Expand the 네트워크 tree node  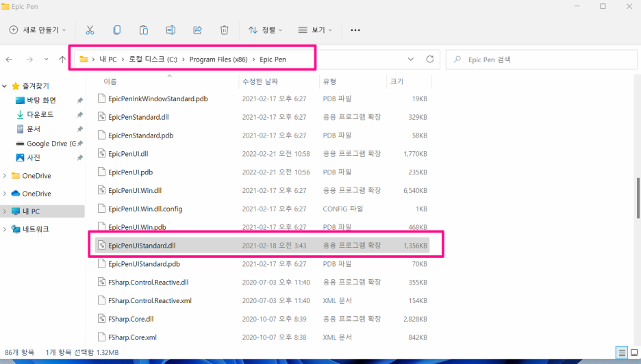5,229
